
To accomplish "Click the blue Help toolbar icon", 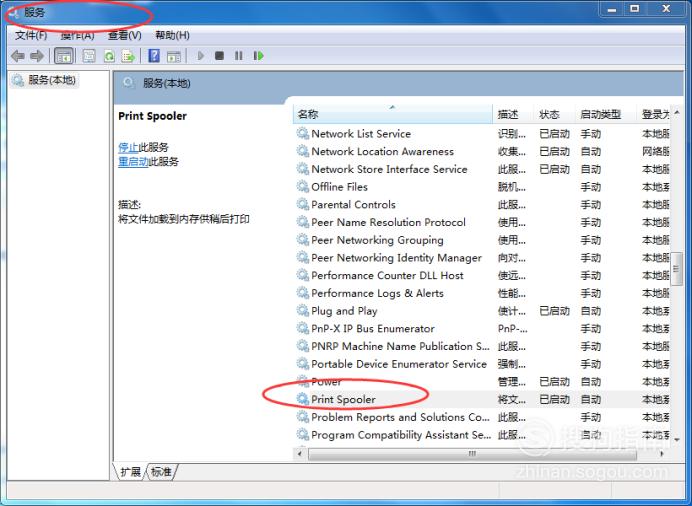I will pyautogui.click(x=154, y=56).
